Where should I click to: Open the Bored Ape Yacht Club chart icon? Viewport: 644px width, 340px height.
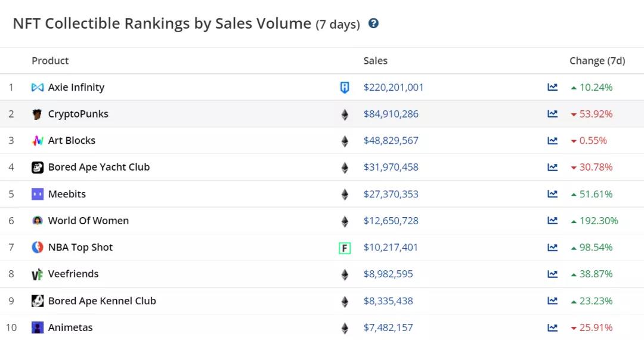[x=552, y=167]
